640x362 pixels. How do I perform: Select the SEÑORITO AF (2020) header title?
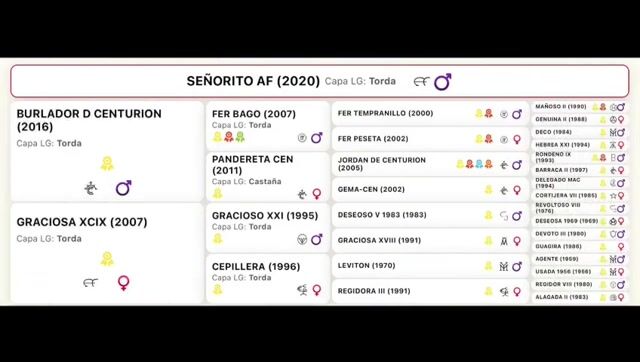tap(253, 81)
